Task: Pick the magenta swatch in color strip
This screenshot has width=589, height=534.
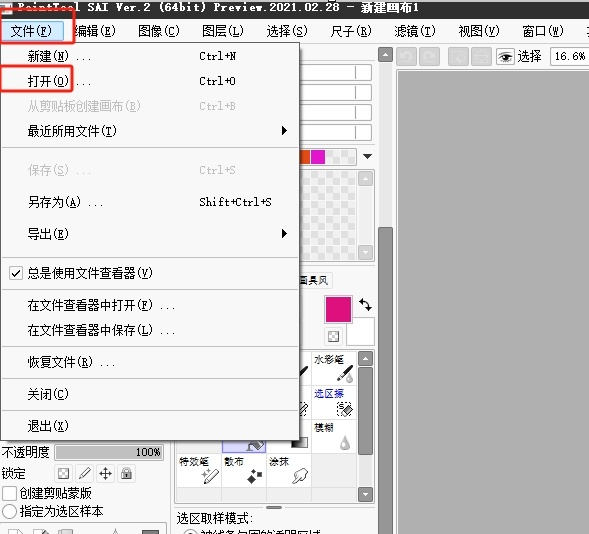Action: (318, 157)
